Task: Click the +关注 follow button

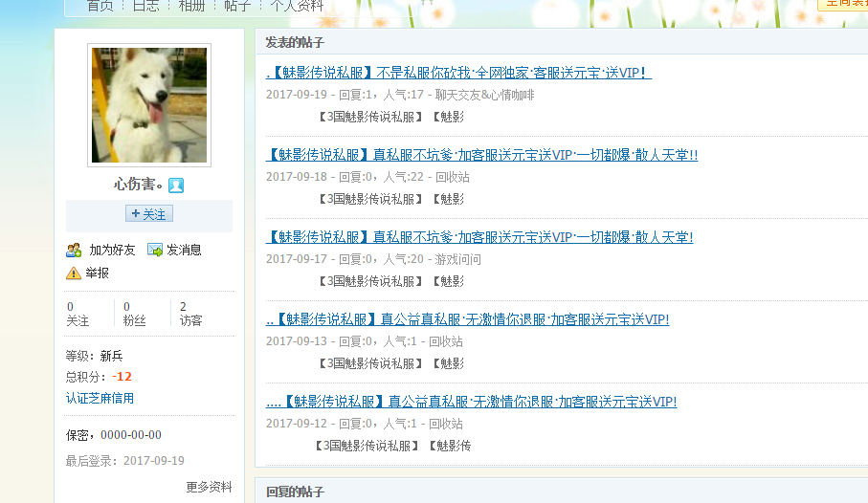Action: click(x=149, y=213)
